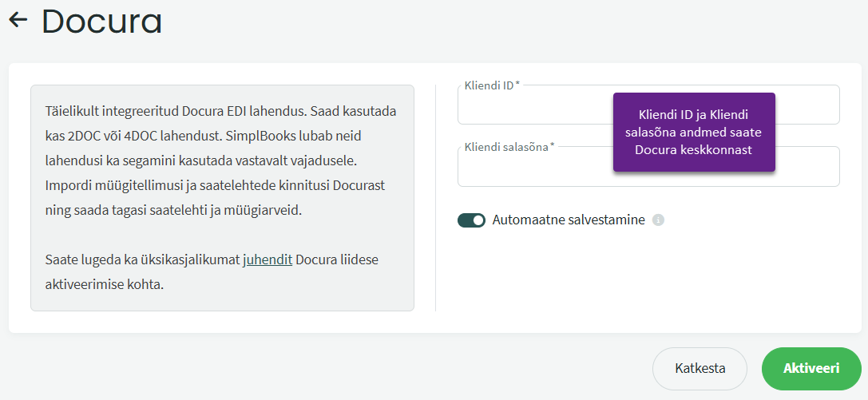Focus the Kliendi ID input field
This screenshot has height=400, width=868.
pyautogui.click(x=533, y=109)
